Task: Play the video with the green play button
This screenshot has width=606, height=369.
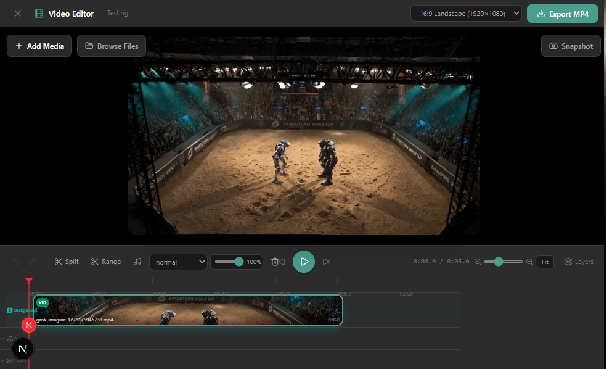Action: 304,262
